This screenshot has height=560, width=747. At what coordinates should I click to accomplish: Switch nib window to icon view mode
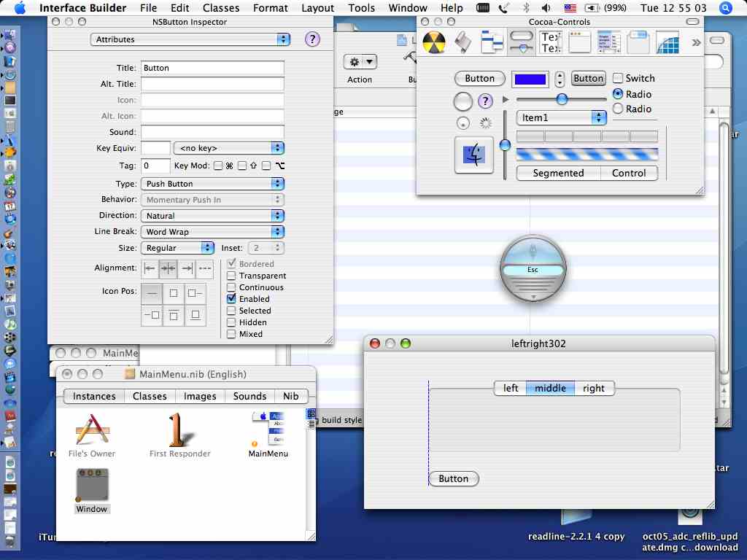tap(311, 413)
